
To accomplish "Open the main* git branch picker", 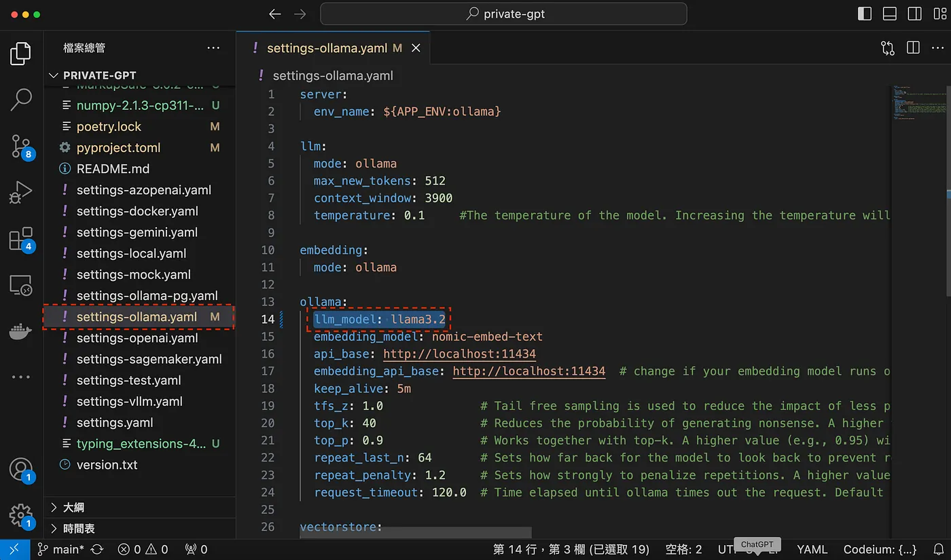I will [x=60, y=549].
